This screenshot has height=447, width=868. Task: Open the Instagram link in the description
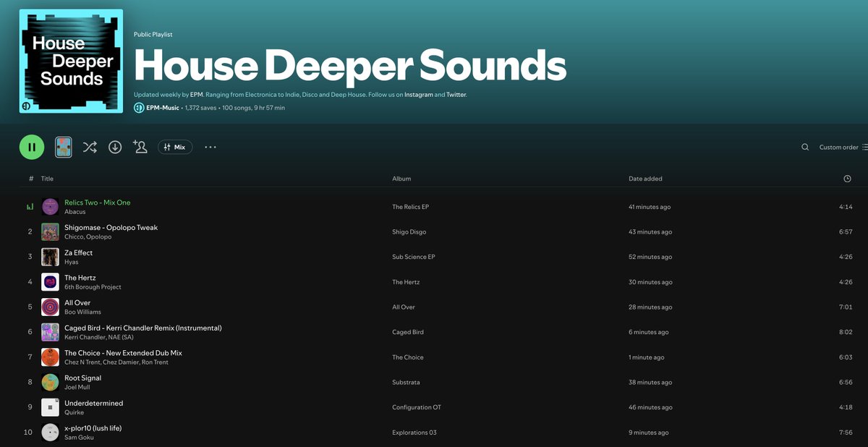pos(419,95)
